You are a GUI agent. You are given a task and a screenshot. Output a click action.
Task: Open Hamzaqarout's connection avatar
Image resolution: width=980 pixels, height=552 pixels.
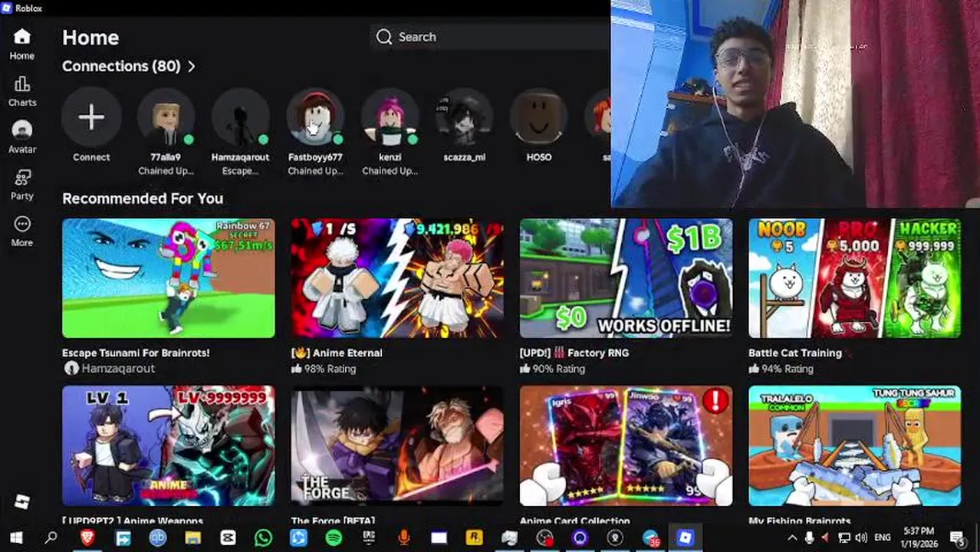point(240,117)
